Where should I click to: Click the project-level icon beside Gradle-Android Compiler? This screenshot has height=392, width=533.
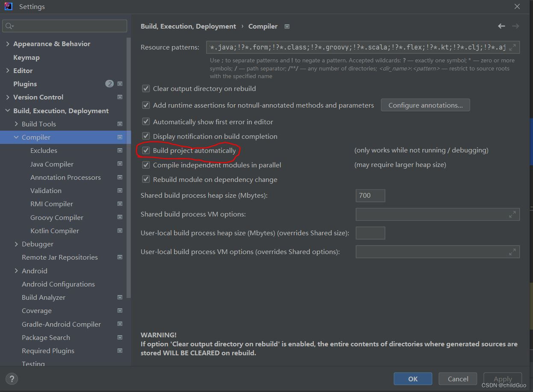click(x=120, y=324)
